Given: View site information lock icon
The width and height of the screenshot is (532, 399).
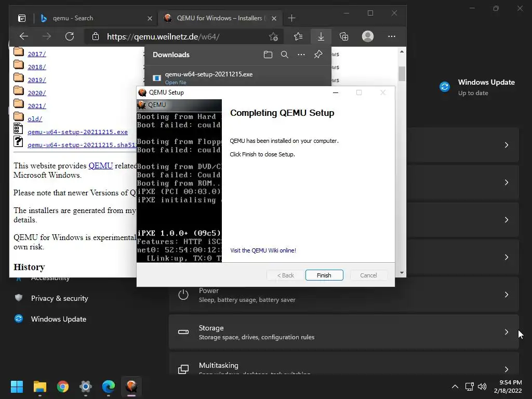Looking at the screenshot, I should coord(96,36).
